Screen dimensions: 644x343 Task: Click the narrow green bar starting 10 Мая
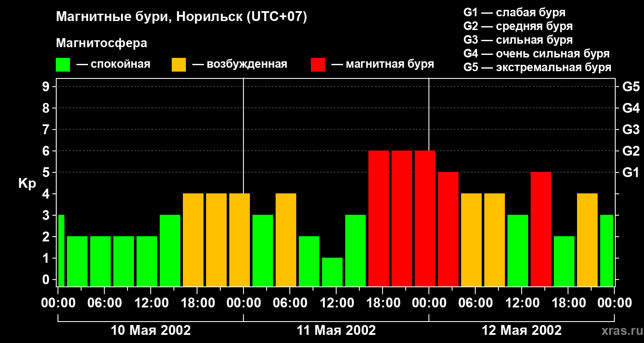pyautogui.click(x=61, y=250)
